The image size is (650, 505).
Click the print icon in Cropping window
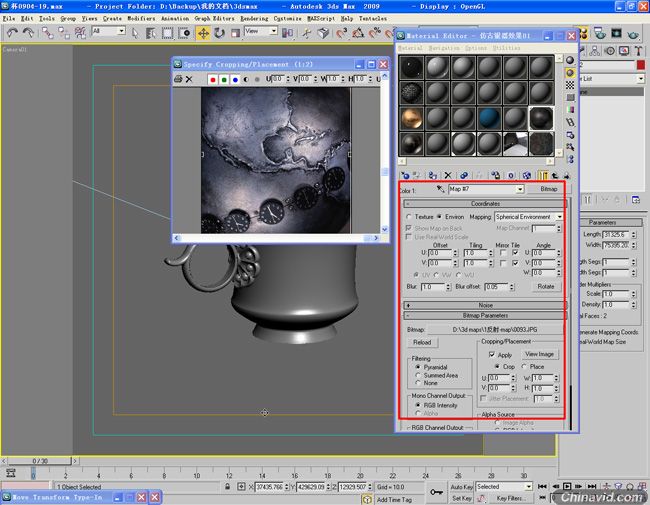pos(178,79)
